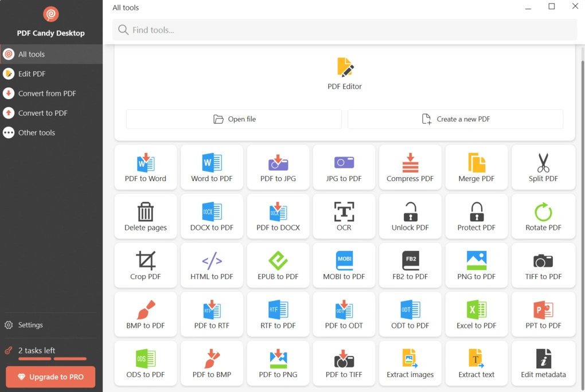
Task: Launch the Merge PDF tool
Action: 476,167
